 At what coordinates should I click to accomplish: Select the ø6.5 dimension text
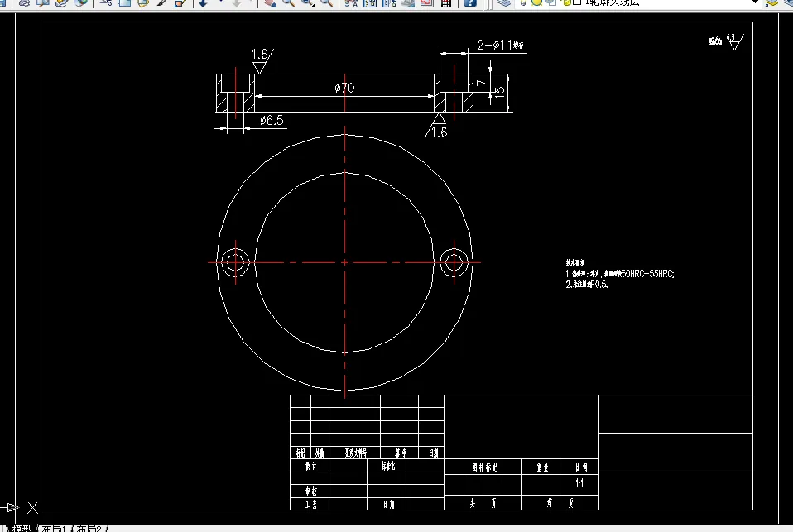click(x=272, y=120)
